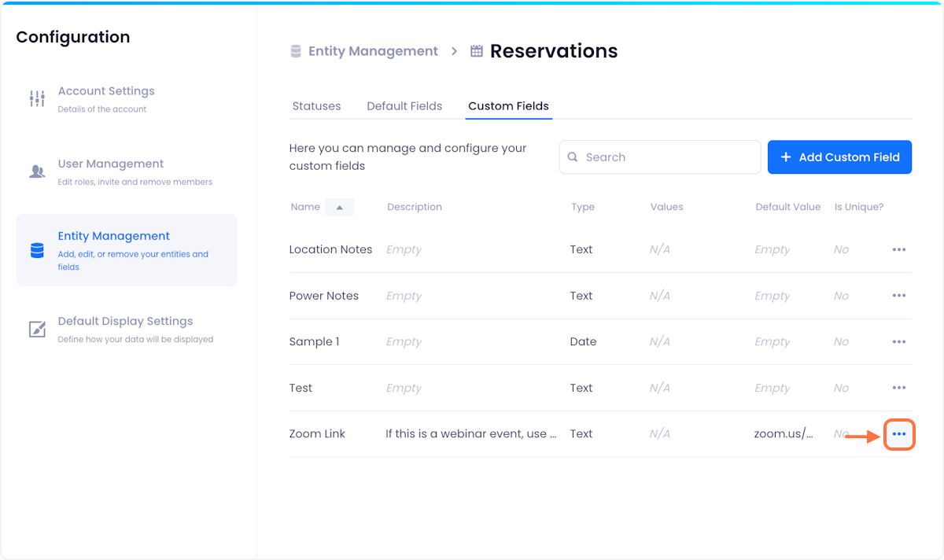Select the Zoom Link description text
The height and width of the screenshot is (560, 944).
pos(471,433)
